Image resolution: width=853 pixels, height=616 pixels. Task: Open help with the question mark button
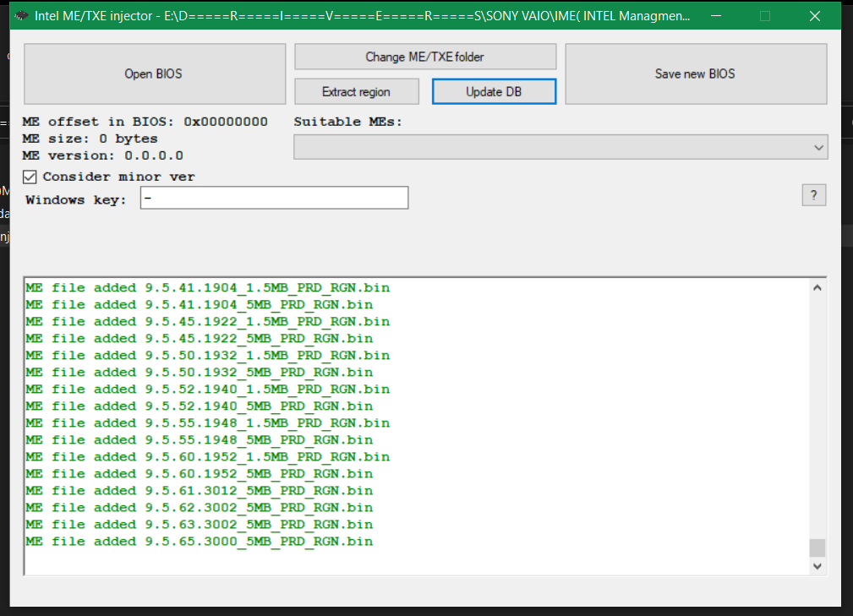tap(814, 195)
